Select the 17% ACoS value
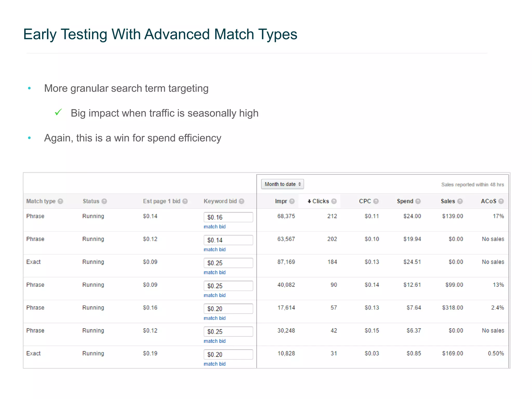 tap(498, 216)
